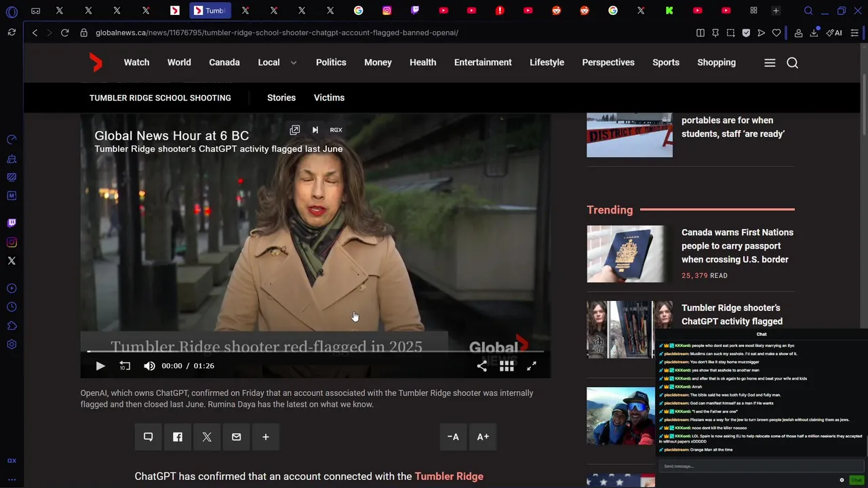Viewport: 868px width, 488px height.
Task: Open Instagram in sidebar
Action: [12, 242]
